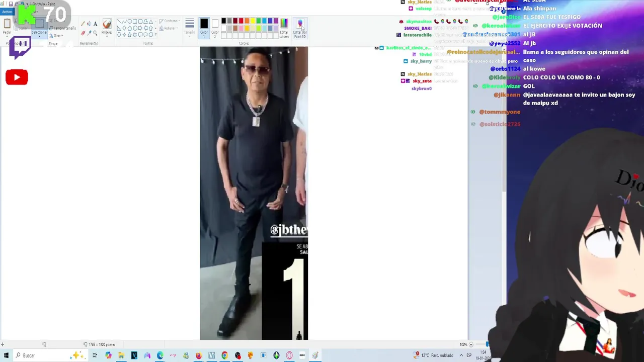Click chat username skybrun0
The height and width of the screenshot is (362, 644).
[422, 88]
